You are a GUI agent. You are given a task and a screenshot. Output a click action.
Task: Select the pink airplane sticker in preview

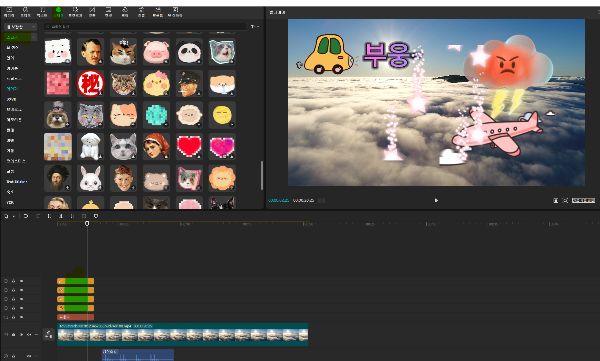(x=498, y=132)
